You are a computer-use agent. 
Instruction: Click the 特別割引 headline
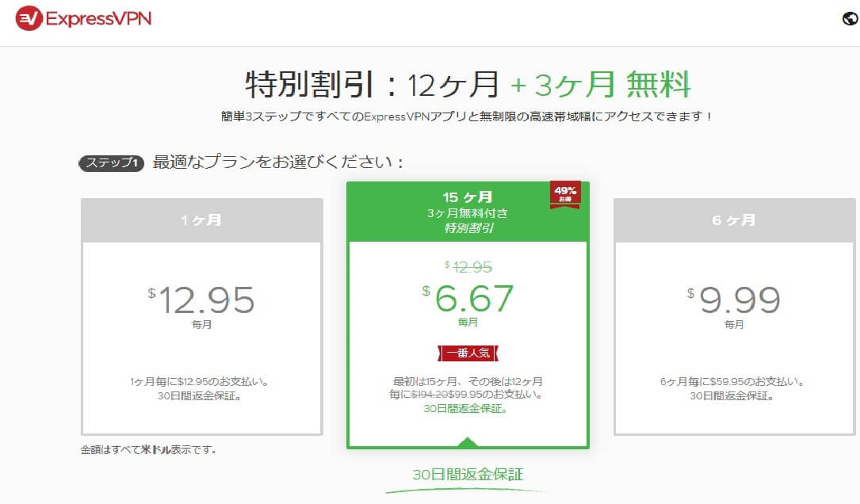310,85
